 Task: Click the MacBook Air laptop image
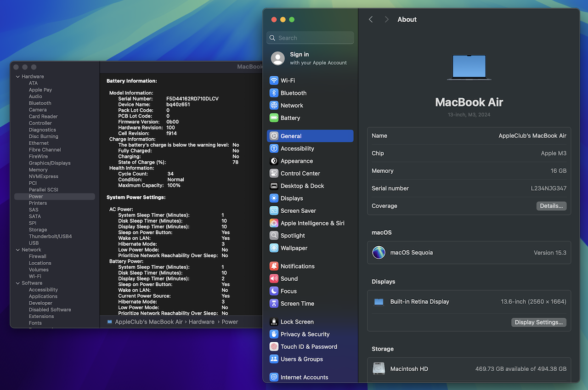click(x=469, y=68)
